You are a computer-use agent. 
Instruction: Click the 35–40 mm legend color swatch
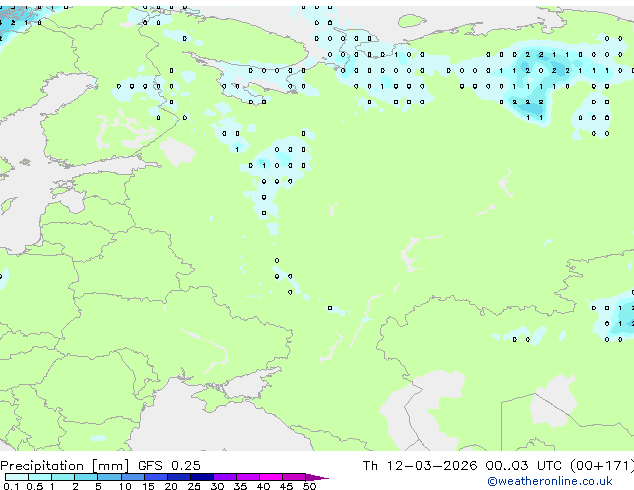coord(247,477)
